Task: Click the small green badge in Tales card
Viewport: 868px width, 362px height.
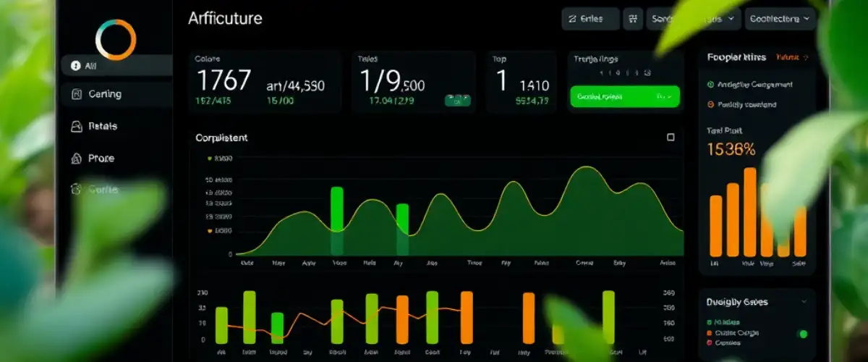Action: [457, 100]
